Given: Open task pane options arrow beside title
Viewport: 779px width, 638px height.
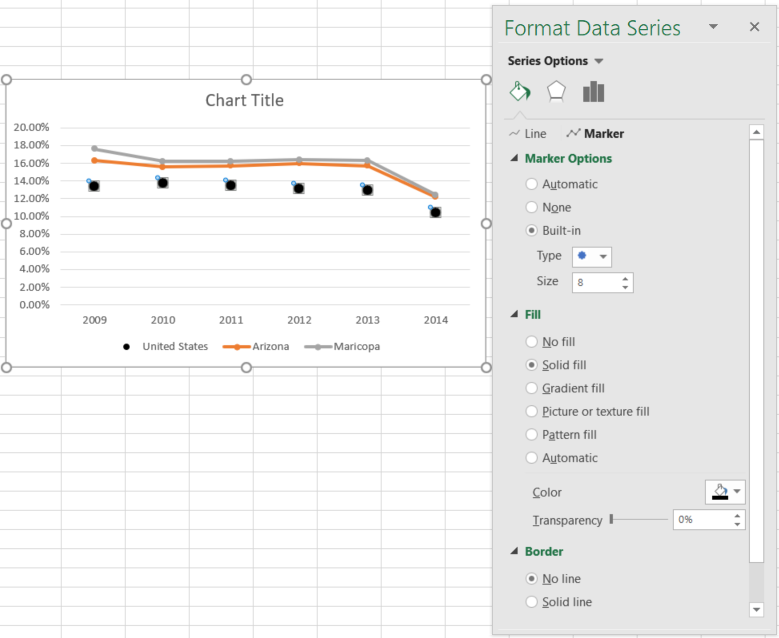Looking at the screenshot, I should click(713, 27).
